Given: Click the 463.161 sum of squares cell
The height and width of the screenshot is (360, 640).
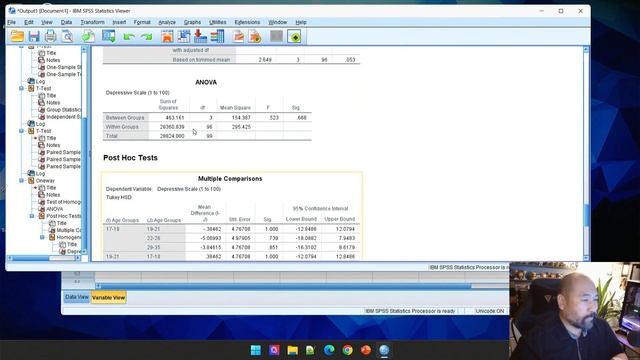Looking at the screenshot, I should (x=175, y=118).
